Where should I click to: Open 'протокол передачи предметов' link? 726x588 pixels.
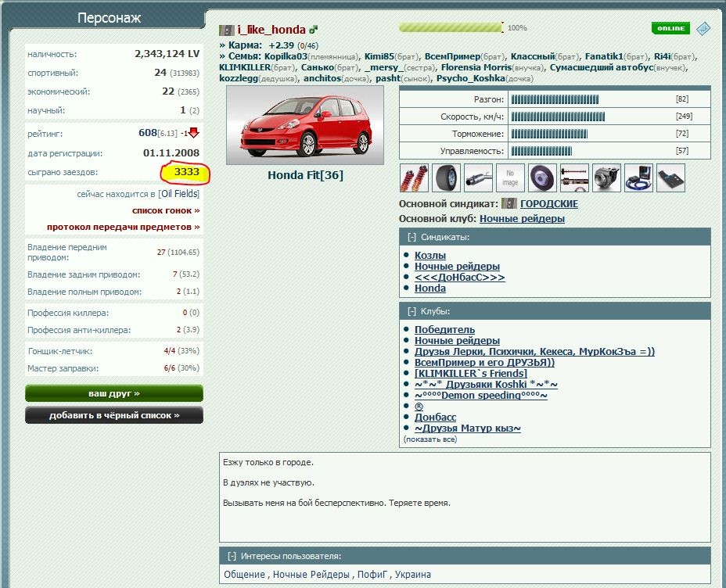click(123, 228)
